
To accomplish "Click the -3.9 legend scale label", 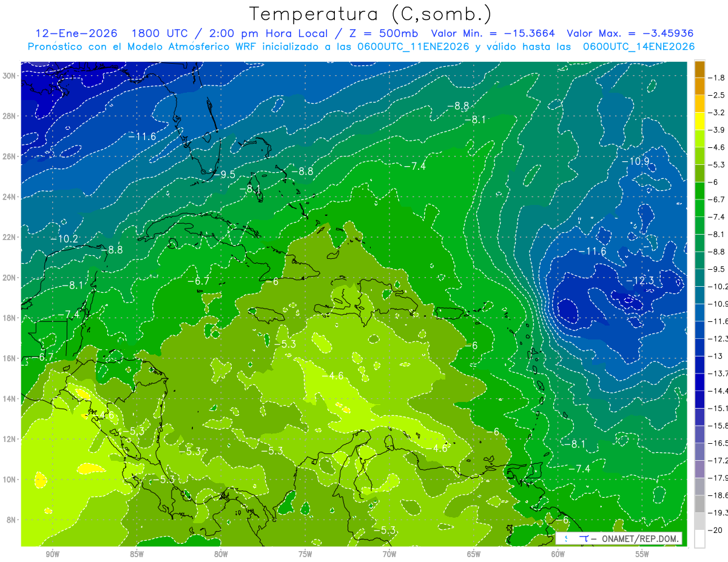I will click(x=716, y=130).
